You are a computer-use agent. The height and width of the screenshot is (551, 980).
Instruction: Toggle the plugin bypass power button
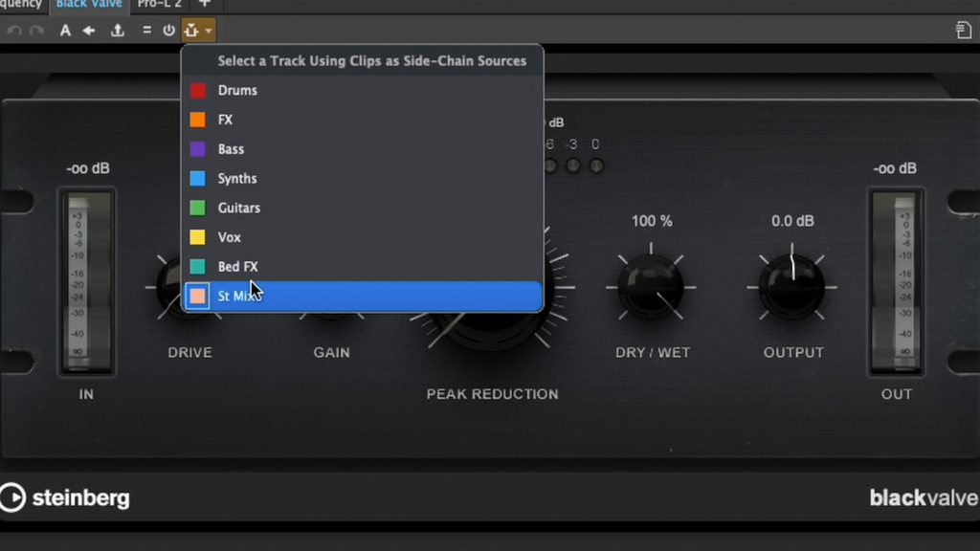pyautogui.click(x=168, y=31)
